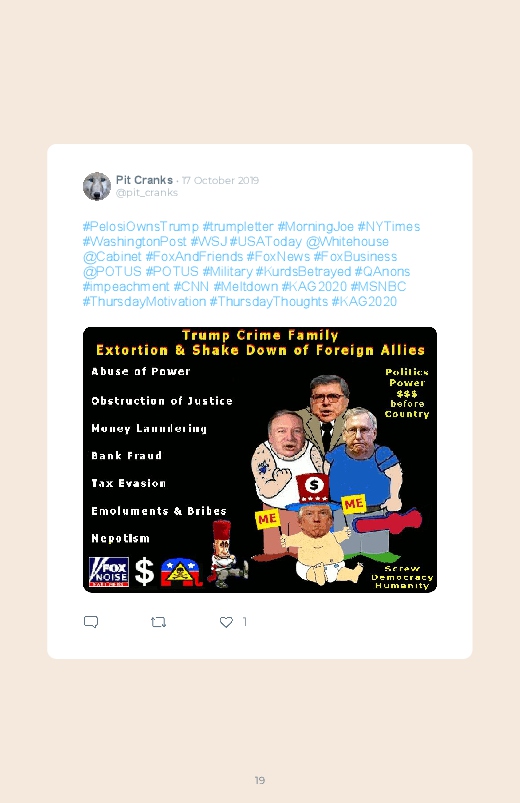Click the elephant logo in image

point(179,572)
